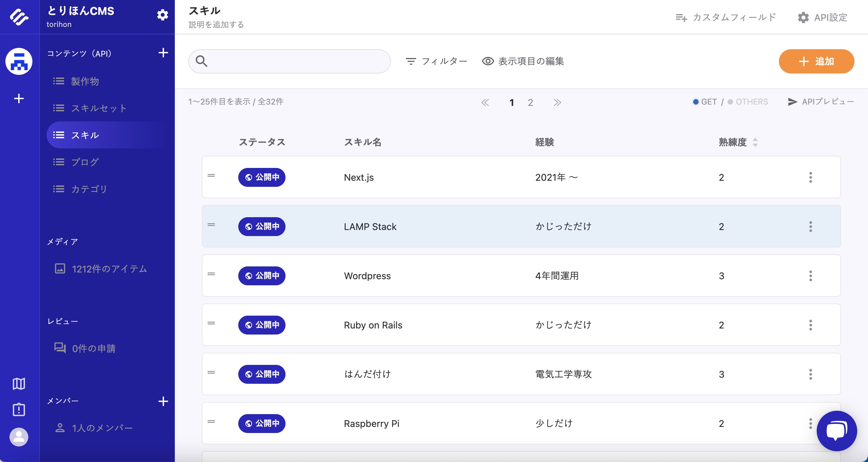Viewport: 868px width, 462px height.
Task: Add new service via rail plus icon
Action: click(19, 98)
